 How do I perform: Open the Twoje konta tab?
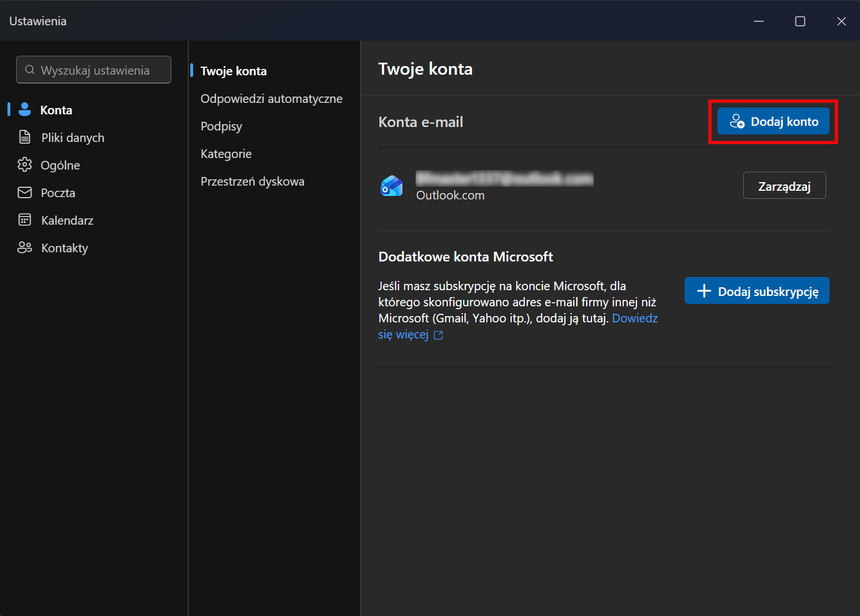[233, 71]
